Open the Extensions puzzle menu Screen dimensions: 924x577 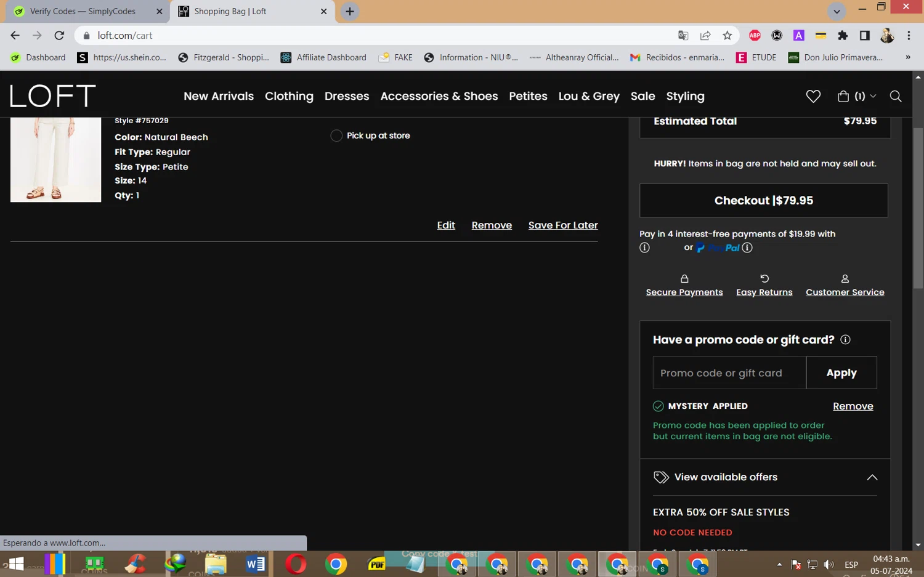click(843, 36)
